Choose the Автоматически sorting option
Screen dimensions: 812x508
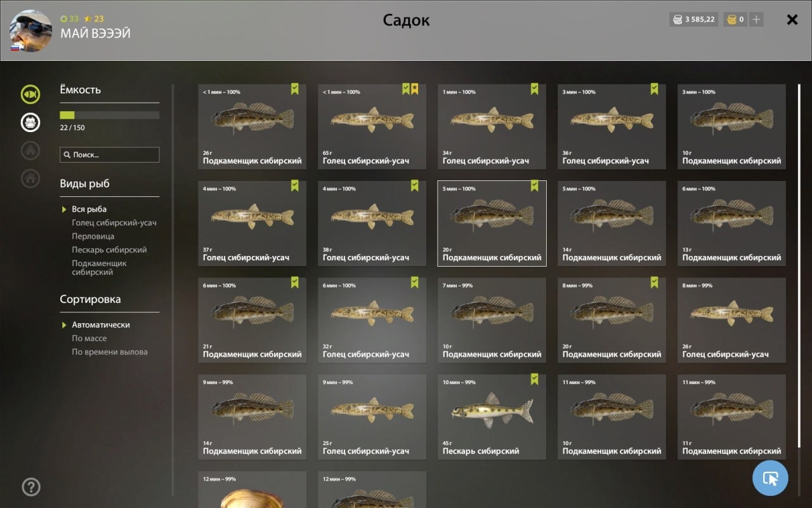tap(100, 324)
